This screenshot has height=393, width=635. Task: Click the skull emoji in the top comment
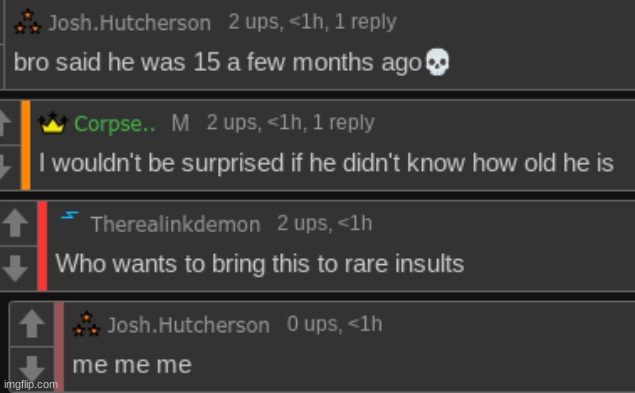(437, 62)
